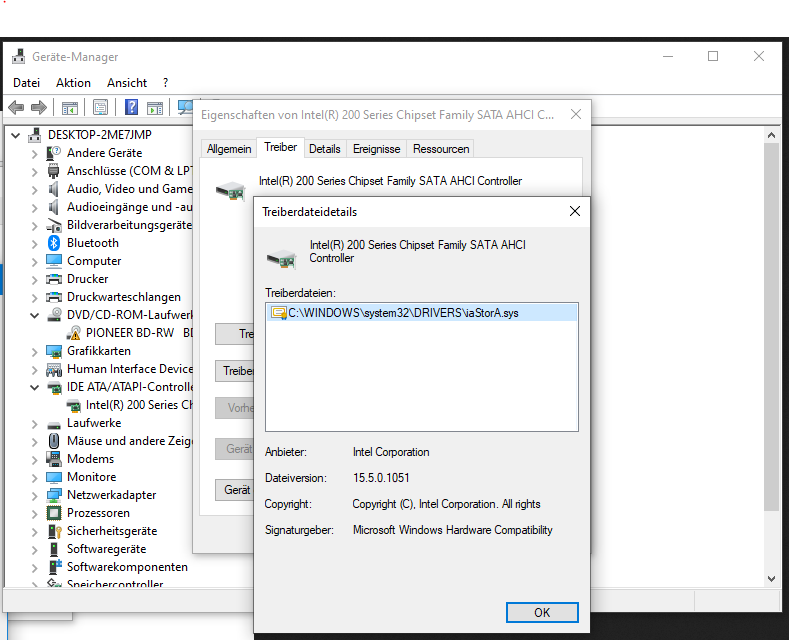Select Human Interface Devices tree entry
Viewport: 789px width, 640px height.
(x=130, y=369)
